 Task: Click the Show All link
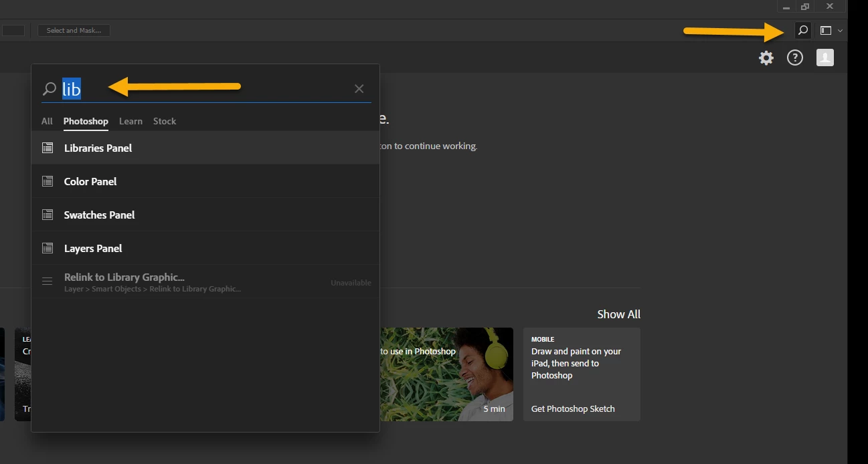coord(618,314)
